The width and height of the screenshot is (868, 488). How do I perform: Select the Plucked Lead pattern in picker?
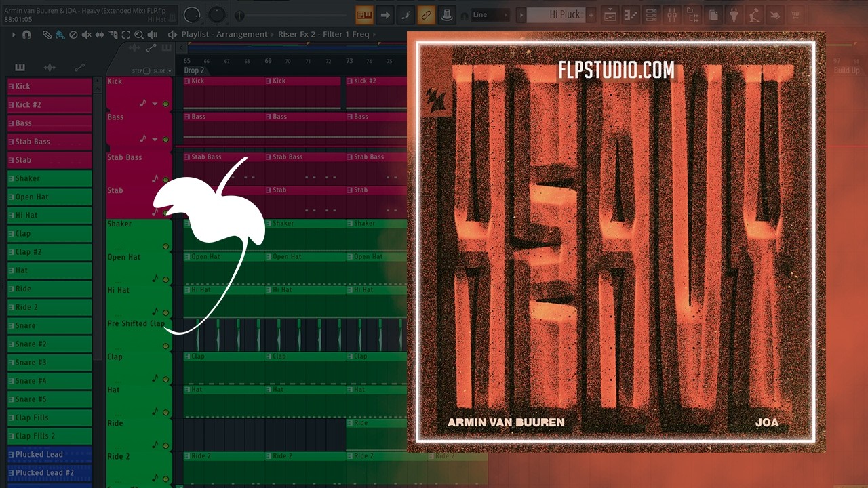(50, 454)
